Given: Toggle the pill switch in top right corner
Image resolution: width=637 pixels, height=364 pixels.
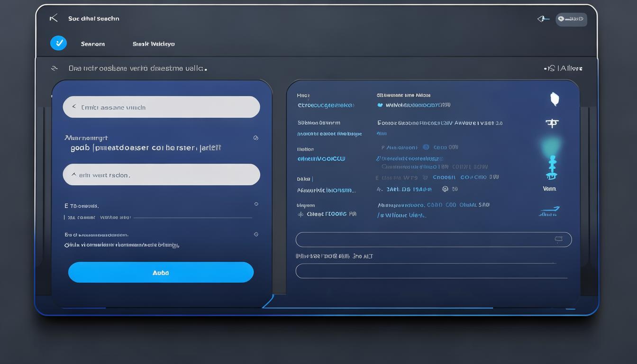Looking at the screenshot, I should 571,19.
